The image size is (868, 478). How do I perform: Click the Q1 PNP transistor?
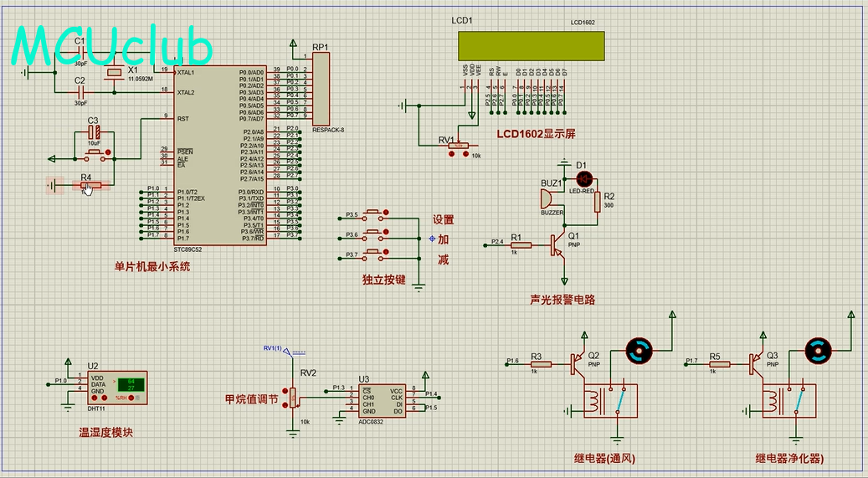pyautogui.click(x=557, y=244)
